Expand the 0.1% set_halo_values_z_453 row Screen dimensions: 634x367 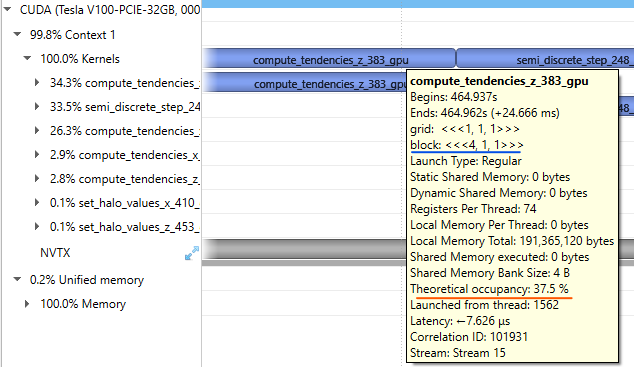(x=37, y=226)
